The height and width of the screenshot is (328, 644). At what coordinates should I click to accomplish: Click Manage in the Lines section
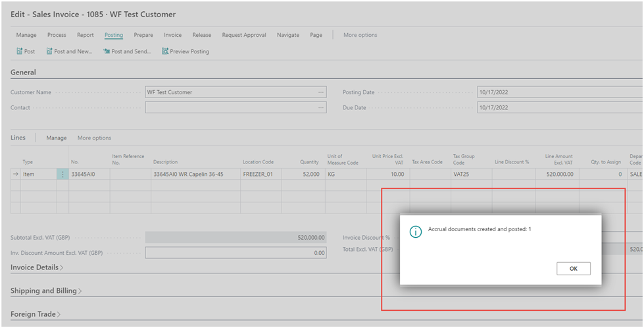pos(56,138)
